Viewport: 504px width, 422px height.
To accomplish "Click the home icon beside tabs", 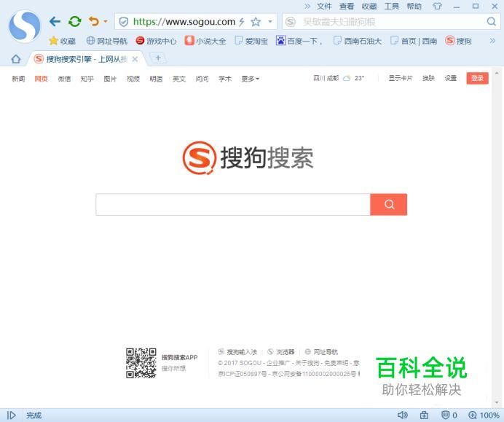I will (x=16, y=59).
